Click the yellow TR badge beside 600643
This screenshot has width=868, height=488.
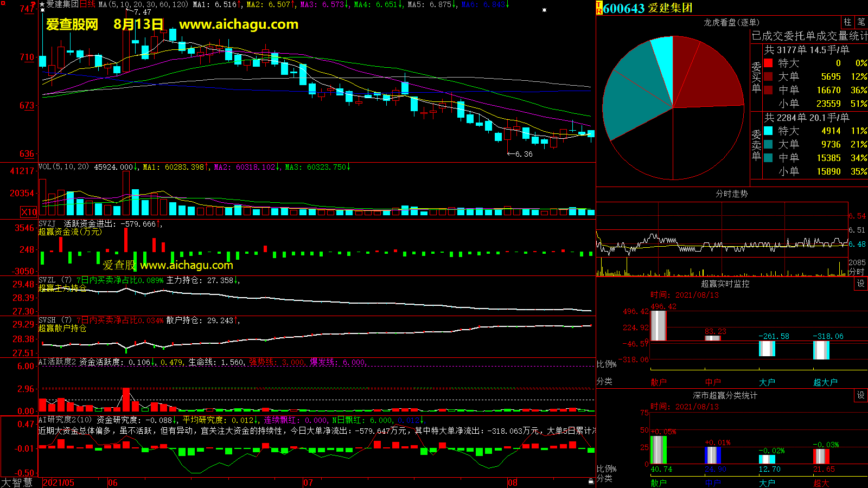(599, 8)
